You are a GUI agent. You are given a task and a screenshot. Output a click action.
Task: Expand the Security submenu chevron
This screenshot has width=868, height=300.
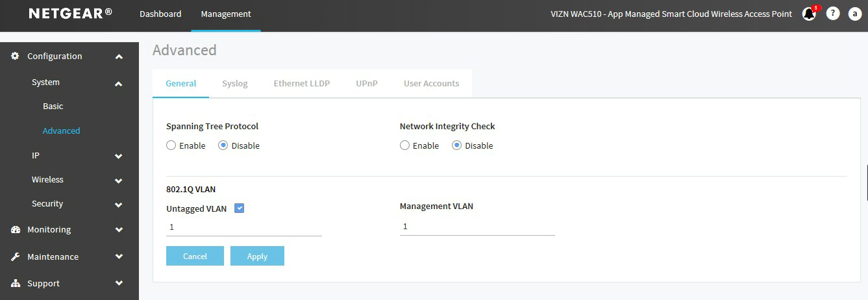[119, 205]
